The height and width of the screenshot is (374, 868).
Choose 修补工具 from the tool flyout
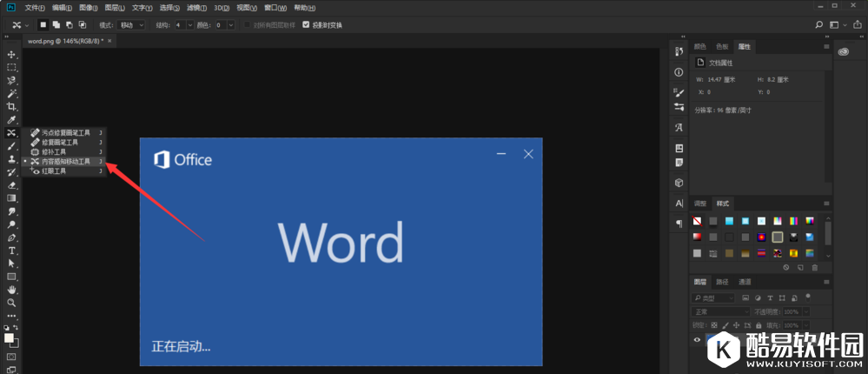(55, 151)
